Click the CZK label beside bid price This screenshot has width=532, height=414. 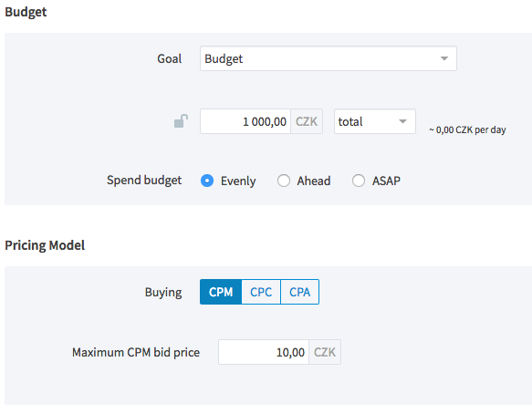click(x=325, y=352)
